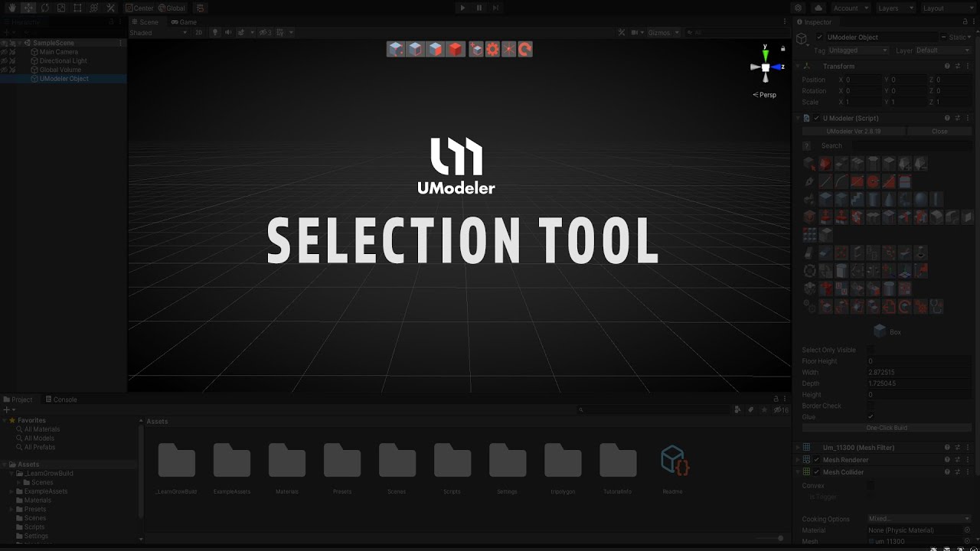Select the Project tab
Image resolution: width=980 pixels, height=551 pixels.
coord(18,399)
